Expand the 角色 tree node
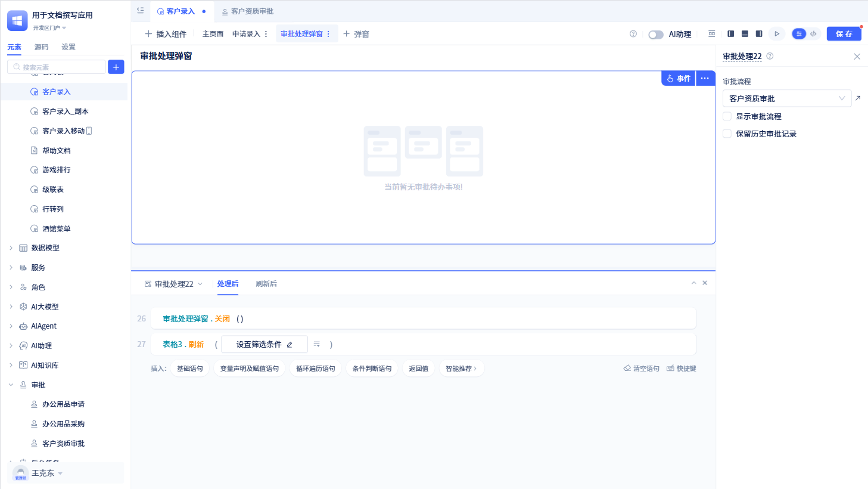868x489 pixels. tap(11, 287)
